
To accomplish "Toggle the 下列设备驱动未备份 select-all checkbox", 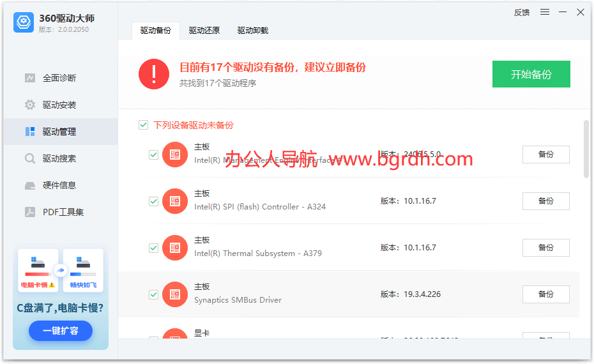I will [143, 125].
